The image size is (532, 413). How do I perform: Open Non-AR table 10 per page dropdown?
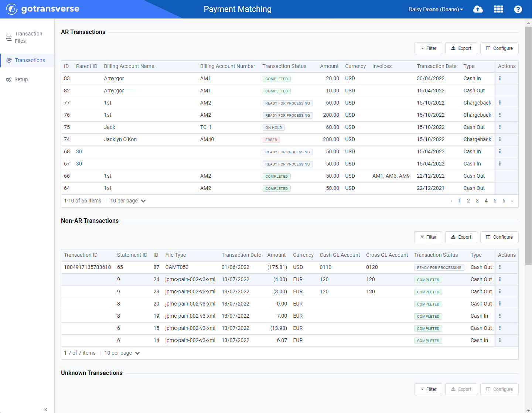point(122,353)
